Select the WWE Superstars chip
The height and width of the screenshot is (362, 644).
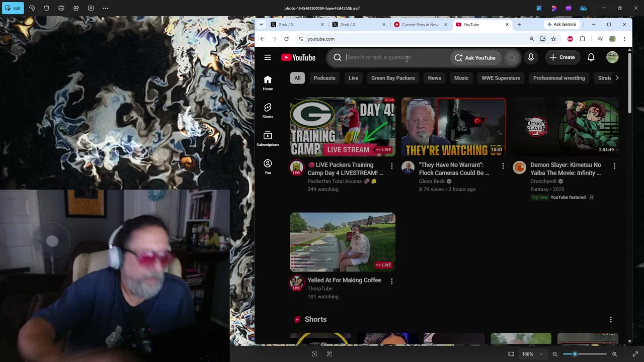[x=501, y=78]
